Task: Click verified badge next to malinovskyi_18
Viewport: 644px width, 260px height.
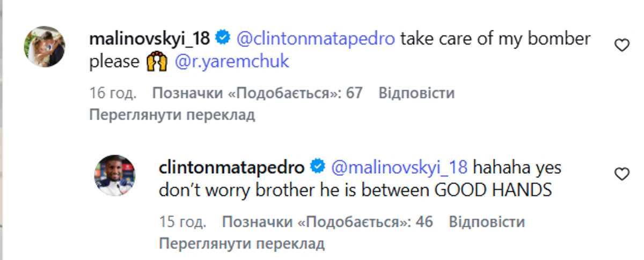Action: [x=223, y=38]
